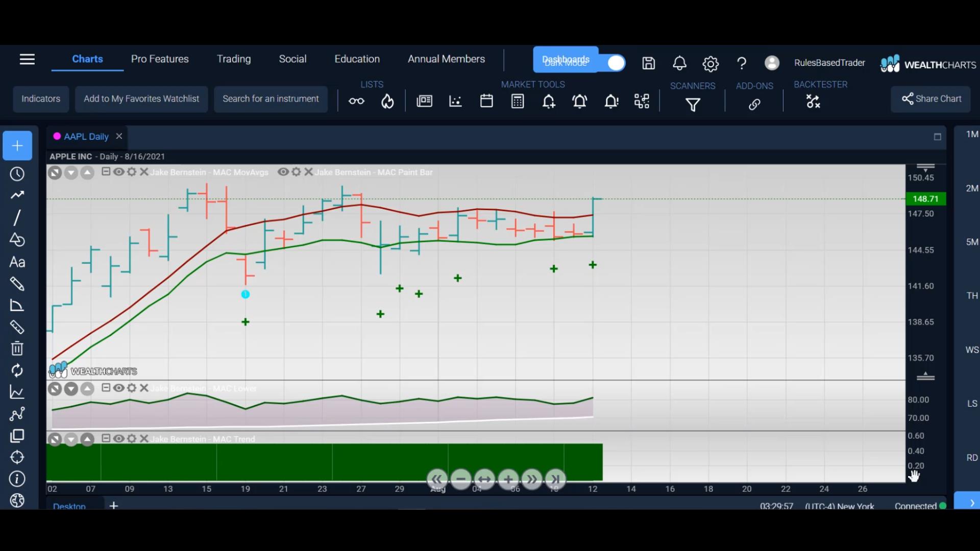Open the clock timeframe tool
This screenshot has width=980, height=551.
[17, 174]
